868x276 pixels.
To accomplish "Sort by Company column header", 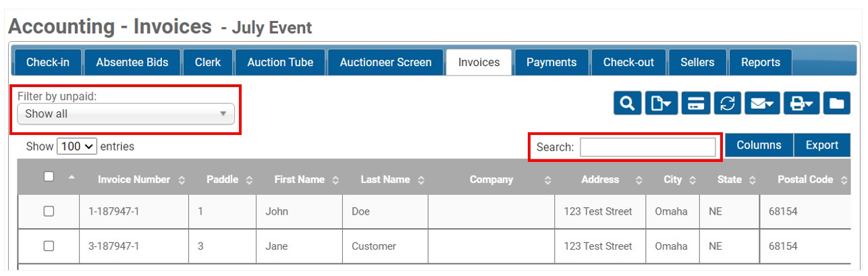I will point(491,180).
